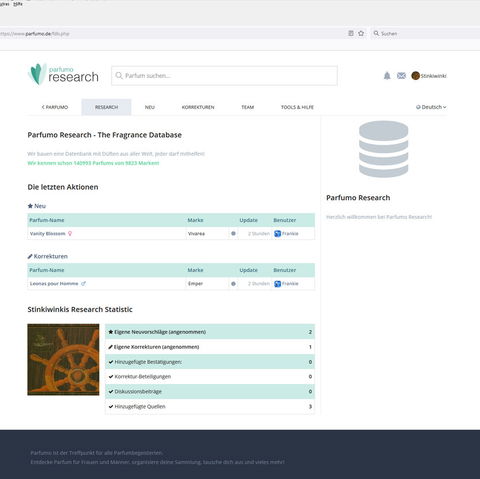
Task: Click magnifier icon in Parfum suchen field
Action: click(x=119, y=76)
